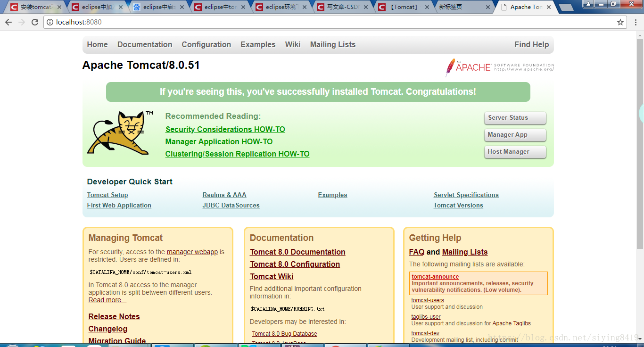This screenshot has height=347, width=644.
Task: Open the First Web Application link
Action: pos(119,205)
